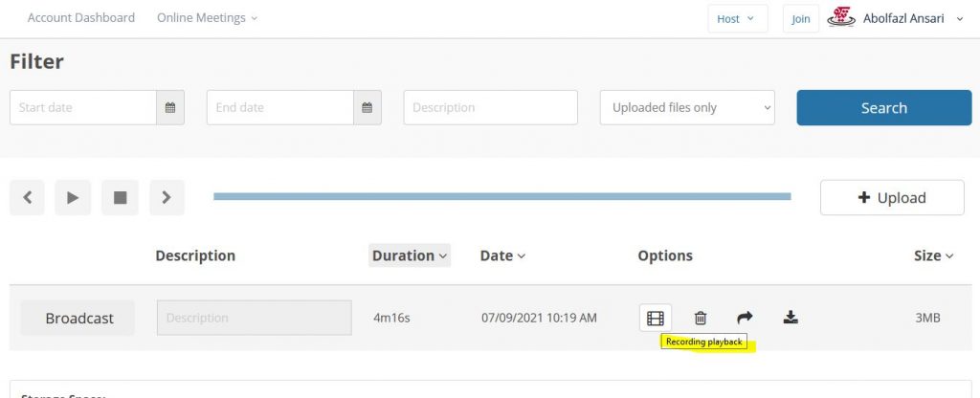Expand the Uploaded files only dropdown
980x398 pixels.
[x=687, y=107]
